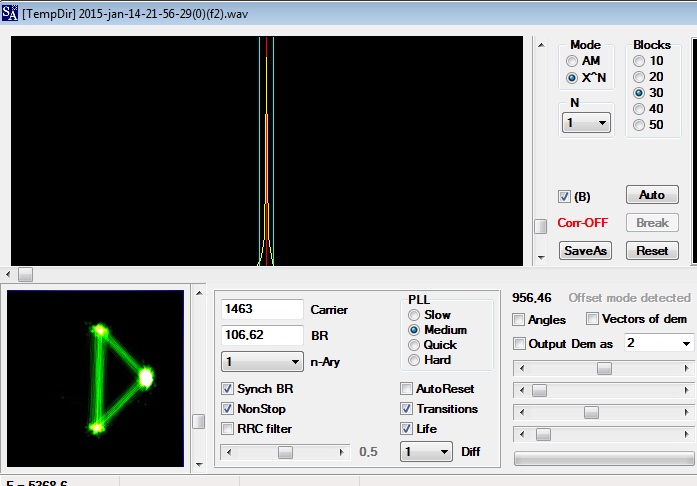This screenshot has height=486, width=697.
Task: Enable AutoReset checkbox
Action: click(406, 389)
